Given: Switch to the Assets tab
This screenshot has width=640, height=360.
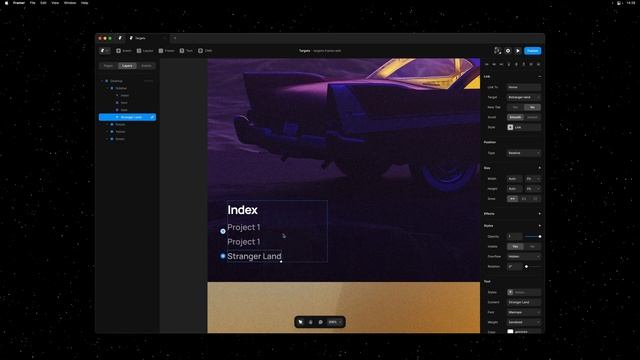Looking at the screenshot, I should (x=146, y=66).
